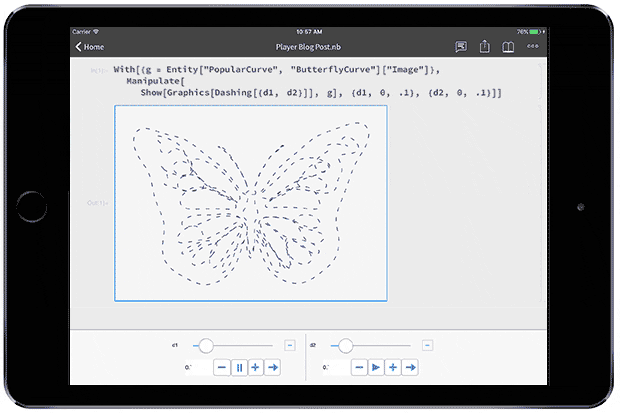This screenshot has height=413, width=620.
Task: Toggle d2 animation direction arrow
Action: coord(411,367)
